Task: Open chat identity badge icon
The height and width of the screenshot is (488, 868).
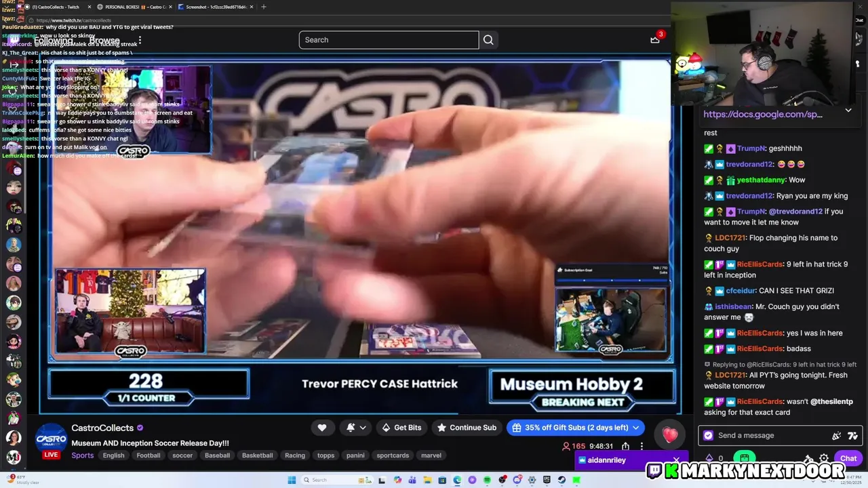Action: point(709,435)
